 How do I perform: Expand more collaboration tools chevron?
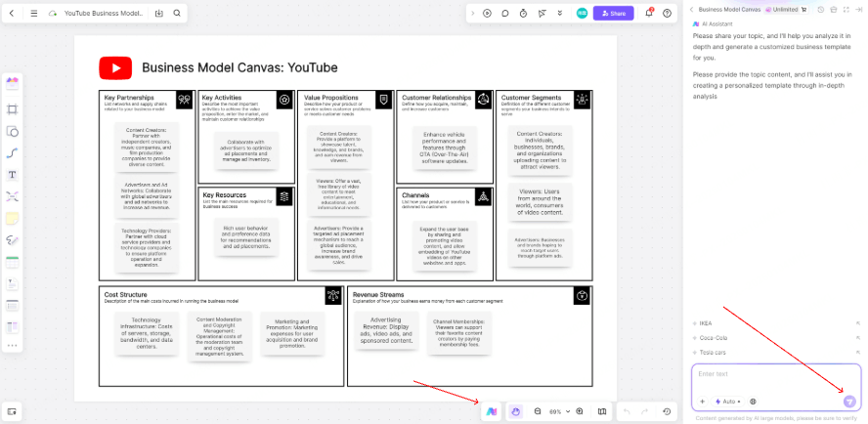point(560,14)
